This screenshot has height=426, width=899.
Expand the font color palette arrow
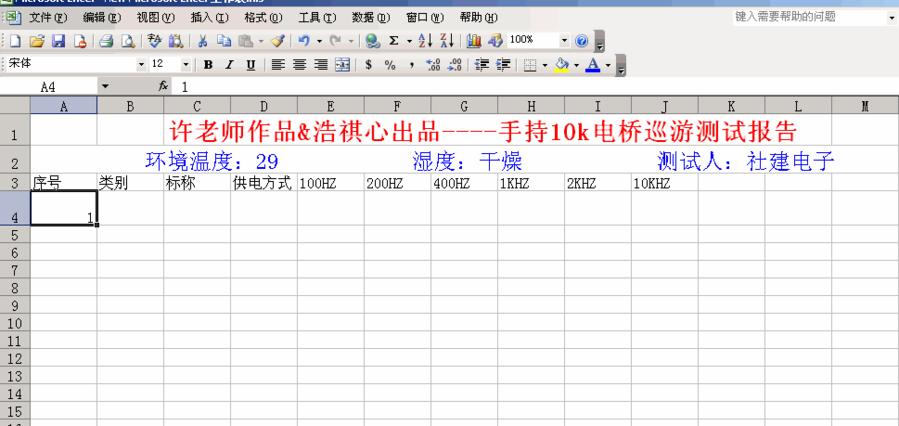[x=608, y=65]
